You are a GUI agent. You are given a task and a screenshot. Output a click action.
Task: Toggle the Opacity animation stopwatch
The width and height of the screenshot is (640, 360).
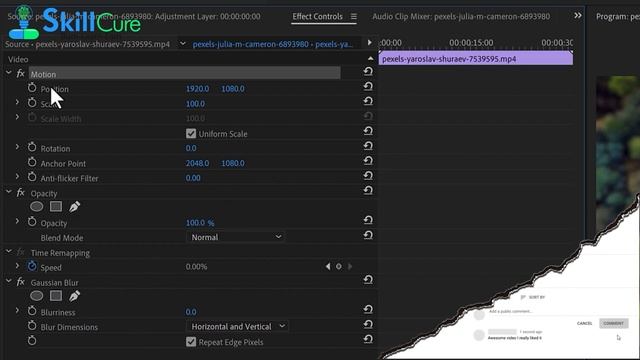click(x=32, y=222)
